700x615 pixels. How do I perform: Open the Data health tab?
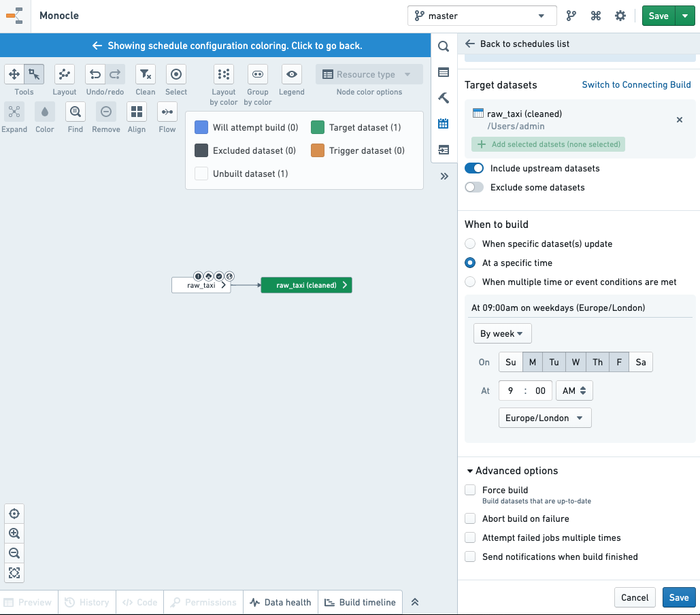[x=280, y=603]
